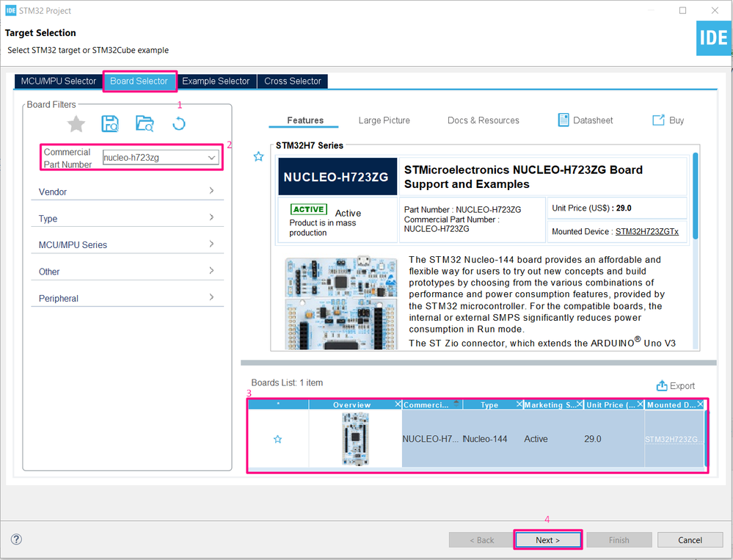Open the Example Selector tab
733x560 pixels.
pyautogui.click(x=216, y=81)
